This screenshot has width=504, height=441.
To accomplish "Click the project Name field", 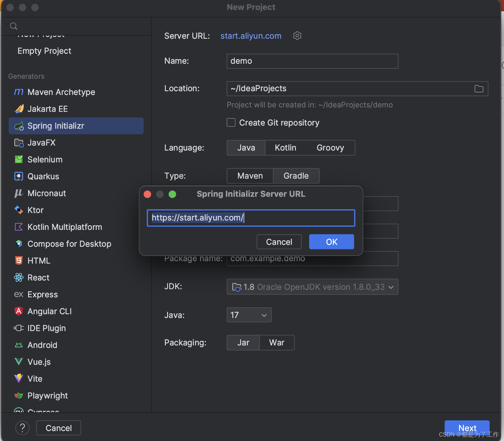I will pos(312,61).
